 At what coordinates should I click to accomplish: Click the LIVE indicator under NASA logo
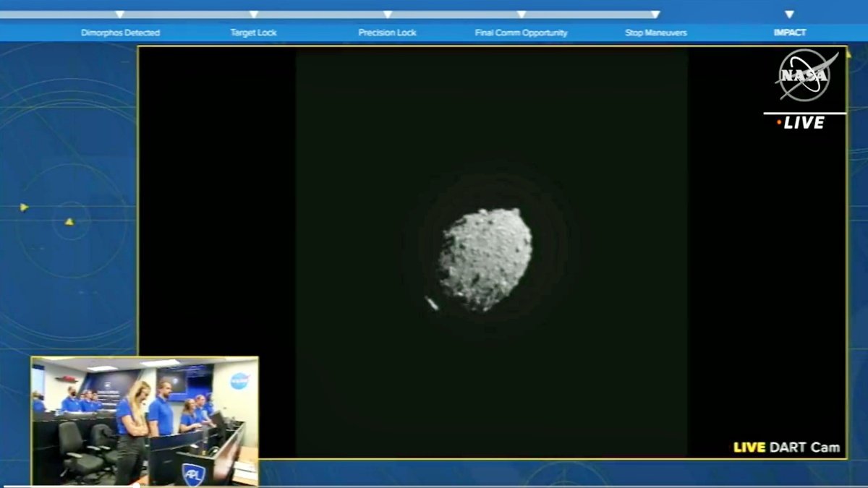pos(801,123)
